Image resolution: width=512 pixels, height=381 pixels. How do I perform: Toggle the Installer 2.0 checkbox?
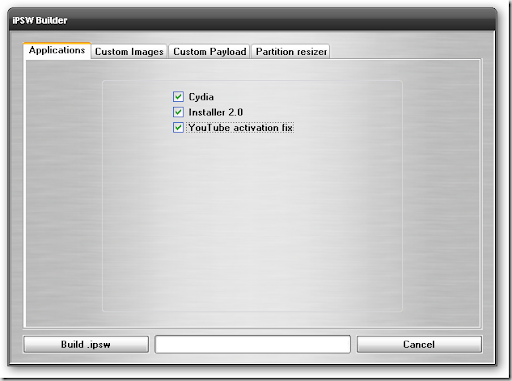[x=178, y=112]
